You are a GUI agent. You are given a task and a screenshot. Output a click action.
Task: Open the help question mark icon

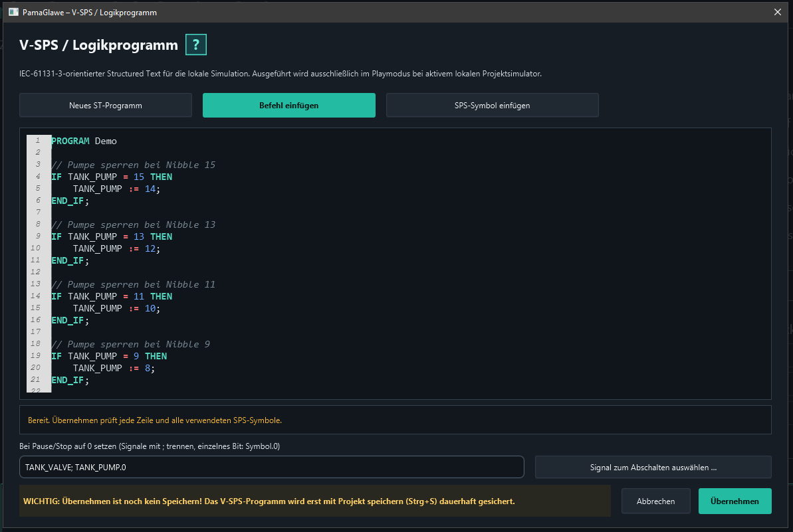click(195, 44)
